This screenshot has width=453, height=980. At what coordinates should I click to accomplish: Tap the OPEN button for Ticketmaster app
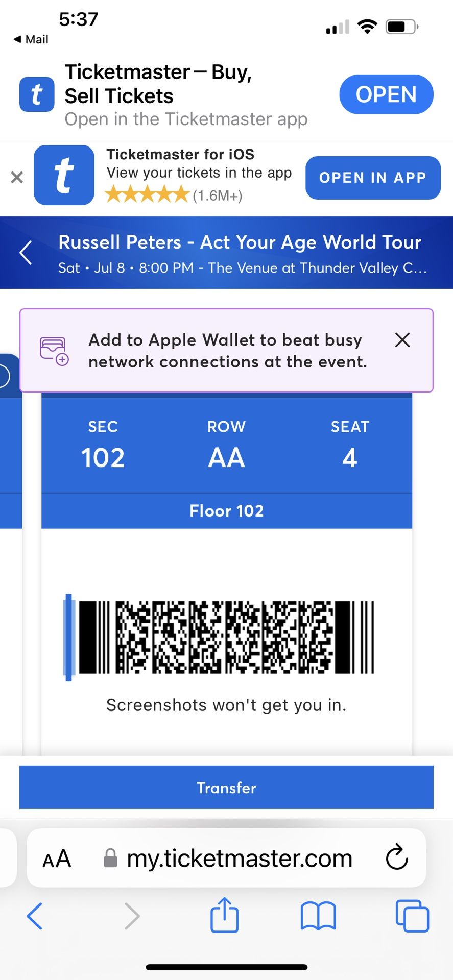[x=386, y=94]
